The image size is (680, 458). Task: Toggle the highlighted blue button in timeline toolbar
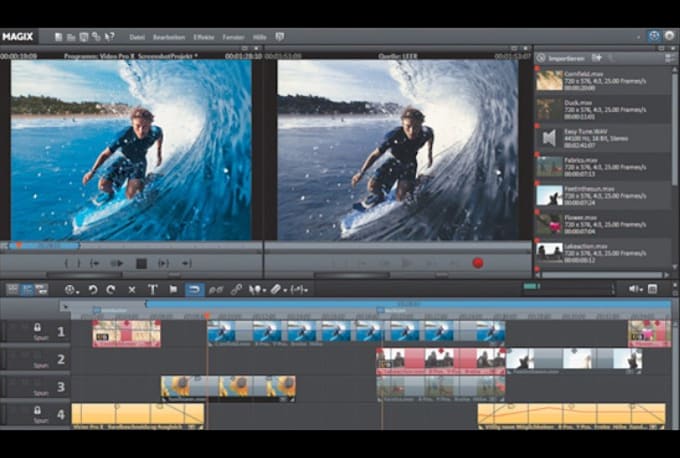point(195,289)
